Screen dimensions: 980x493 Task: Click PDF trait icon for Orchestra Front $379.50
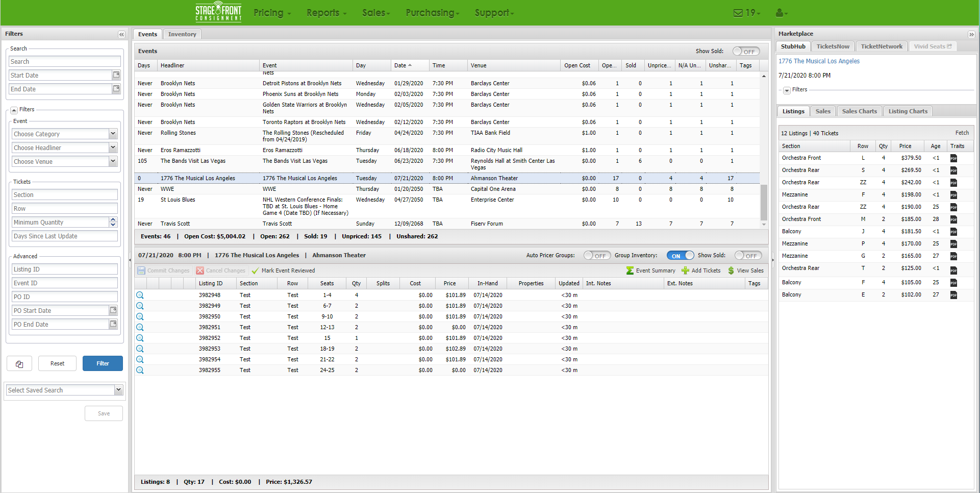(953, 158)
